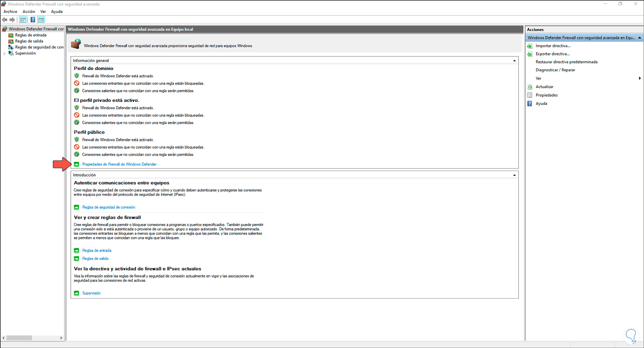This screenshot has height=348, width=644.
Task: Open the Reglas de seguridad de conexión link
Action: (109, 207)
